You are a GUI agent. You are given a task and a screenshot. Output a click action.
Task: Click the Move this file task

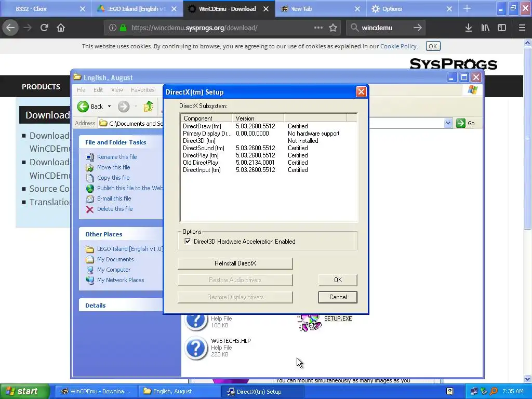coord(113,167)
